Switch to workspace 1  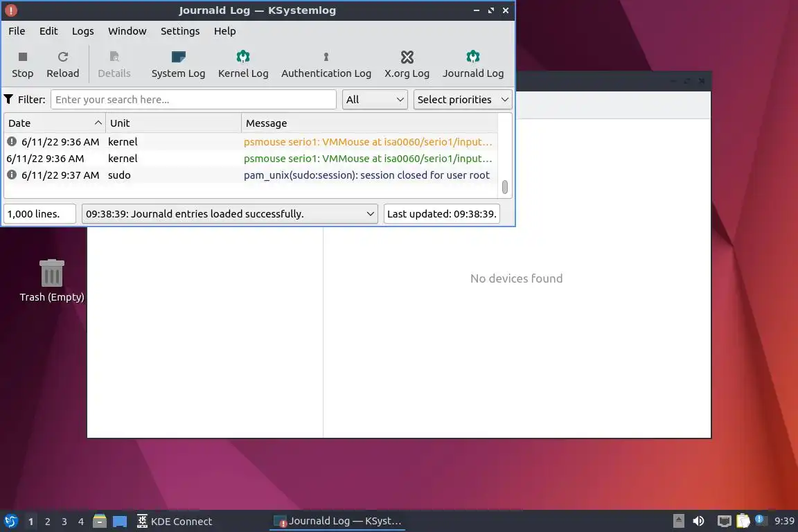[30, 522]
